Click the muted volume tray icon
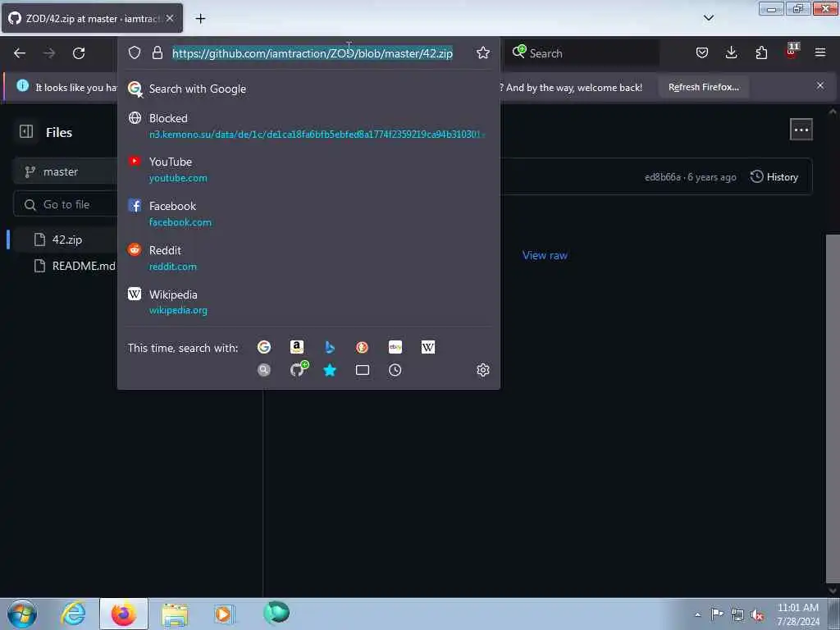Viewport: 840px width, 630px height. coord(756,614)
